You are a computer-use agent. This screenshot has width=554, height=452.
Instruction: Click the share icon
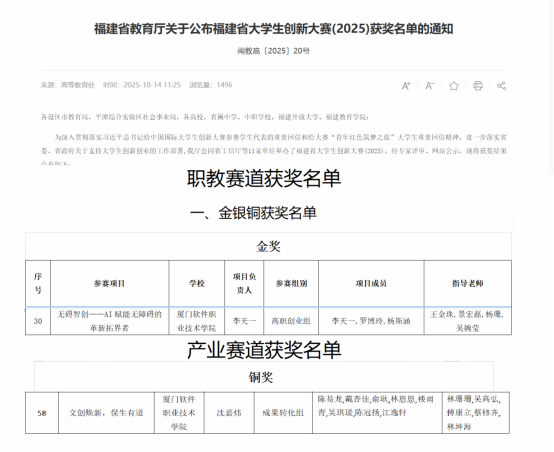(501, 86)
